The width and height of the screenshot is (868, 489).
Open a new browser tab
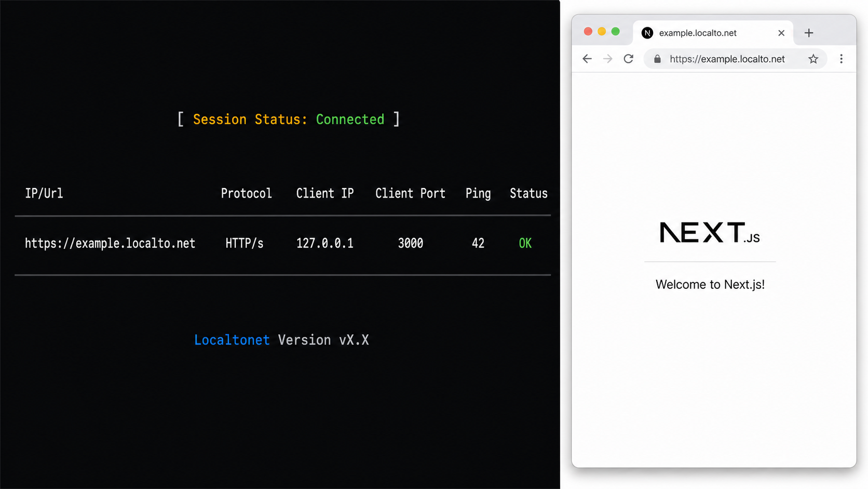(809, 33)
